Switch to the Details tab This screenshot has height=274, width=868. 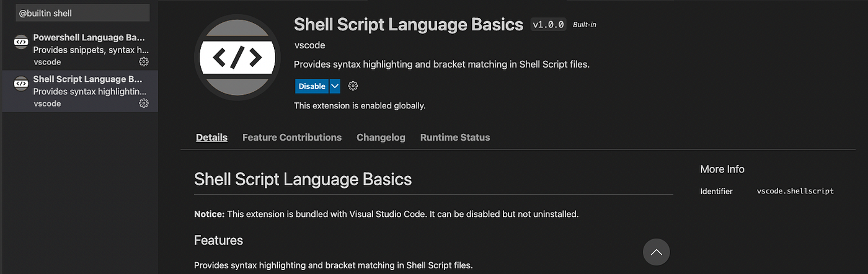tap(211, 138)
